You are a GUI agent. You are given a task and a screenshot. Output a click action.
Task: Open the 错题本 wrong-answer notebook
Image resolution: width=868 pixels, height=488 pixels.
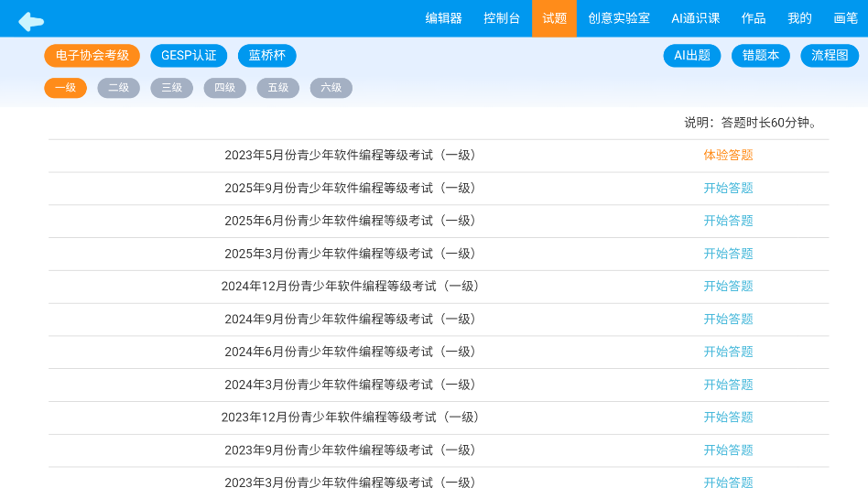point(760,56)
